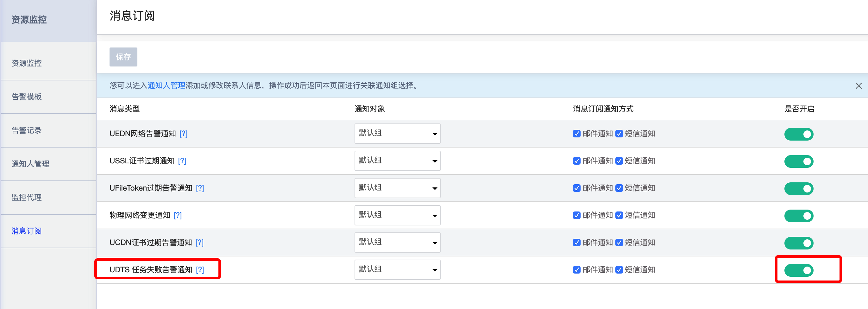Uncheck 短信通知 for 物理网络变更通知
The height and width of the screenshot is (309, 868).
tap(619, 216)
